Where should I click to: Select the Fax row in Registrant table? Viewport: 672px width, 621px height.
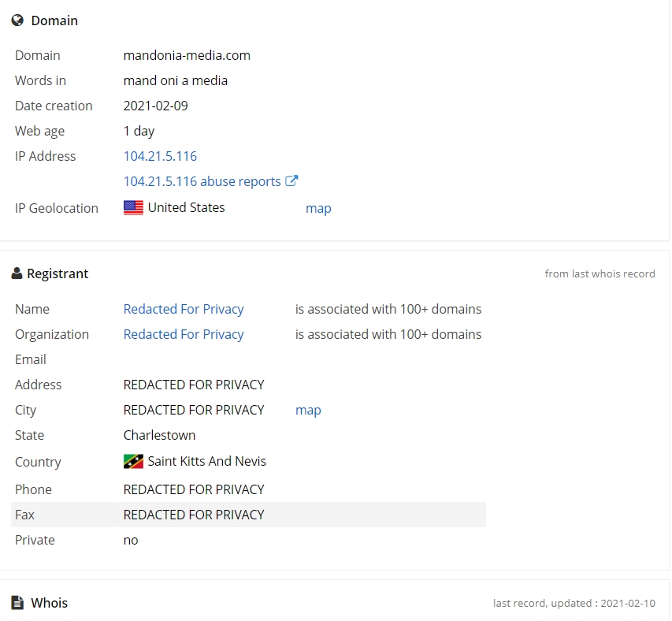point(249,515)
